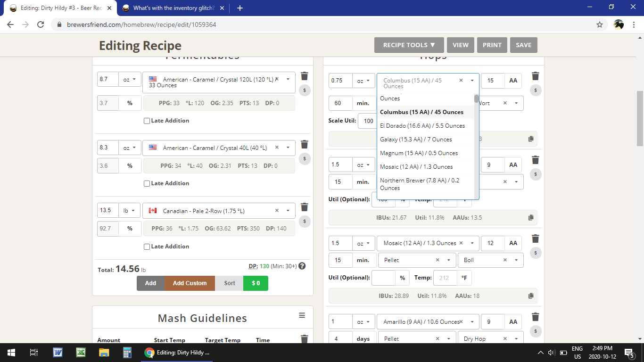Open Excel from the Windows taskbar

(x=81, y=353)
